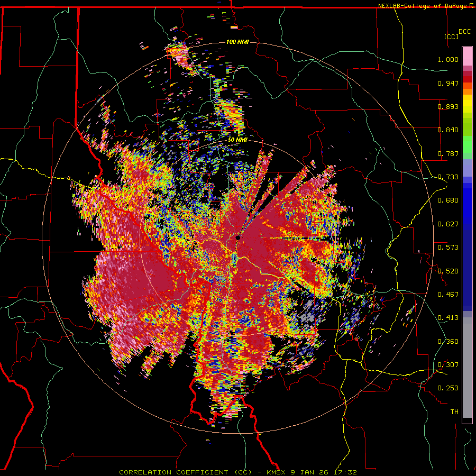Click the 50 NMI range ring label
The width and height of the screenshot is (476, 476).
click(237, 140)
